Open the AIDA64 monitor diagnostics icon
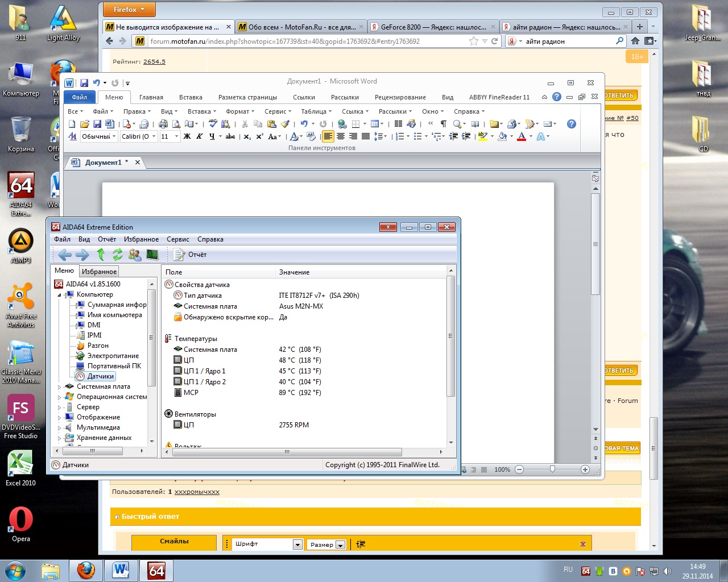 click(152, 255)
